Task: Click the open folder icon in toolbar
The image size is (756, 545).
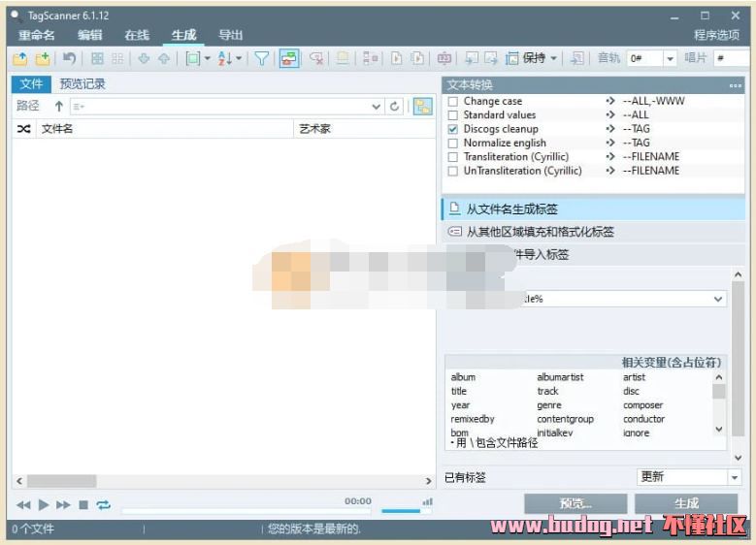Action: (x=20, y=59)
